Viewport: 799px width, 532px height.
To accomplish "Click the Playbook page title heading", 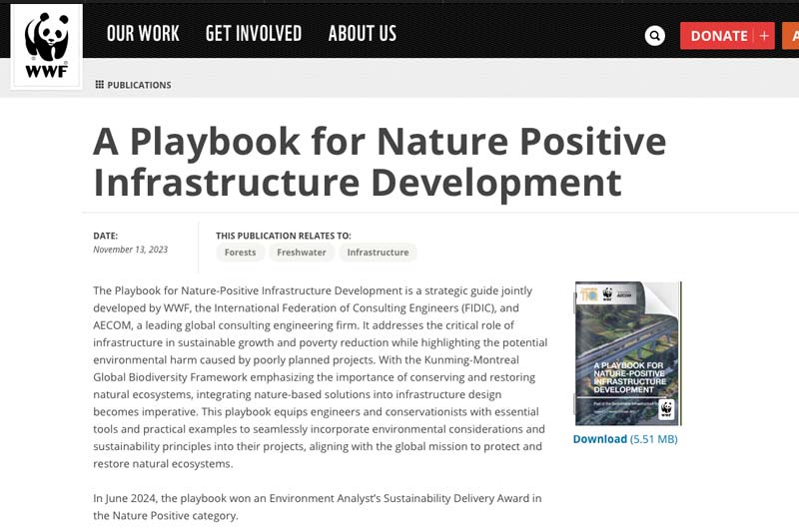I will tap(380, 162).
